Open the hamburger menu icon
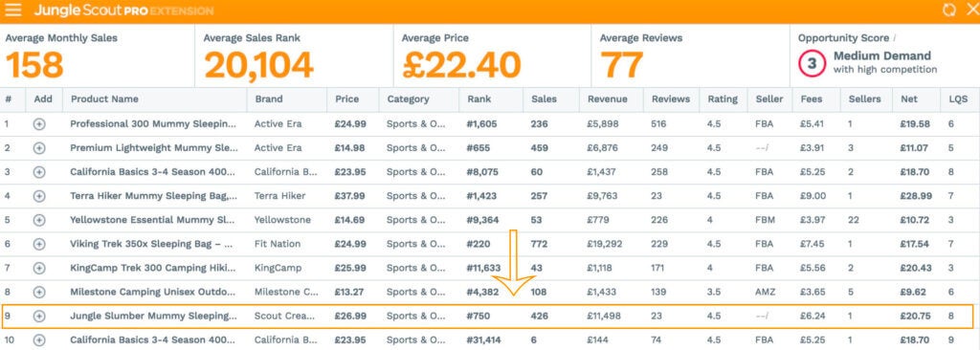 pos(13,11)
